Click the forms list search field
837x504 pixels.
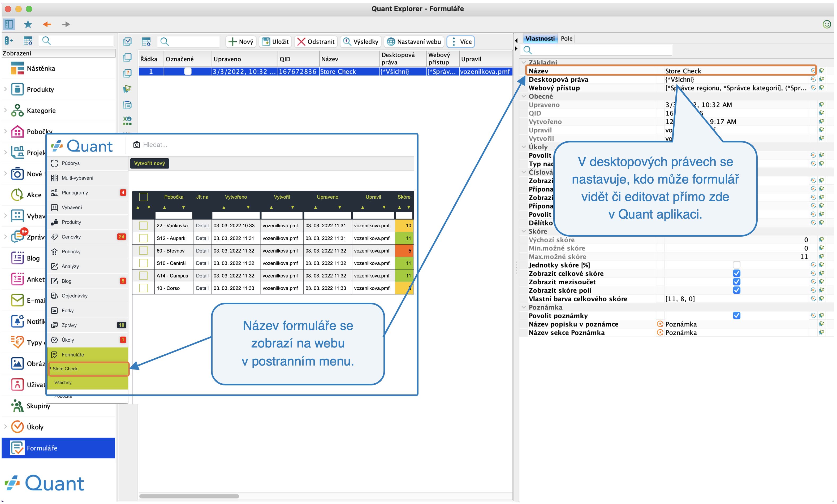click(x=188, y=41)
